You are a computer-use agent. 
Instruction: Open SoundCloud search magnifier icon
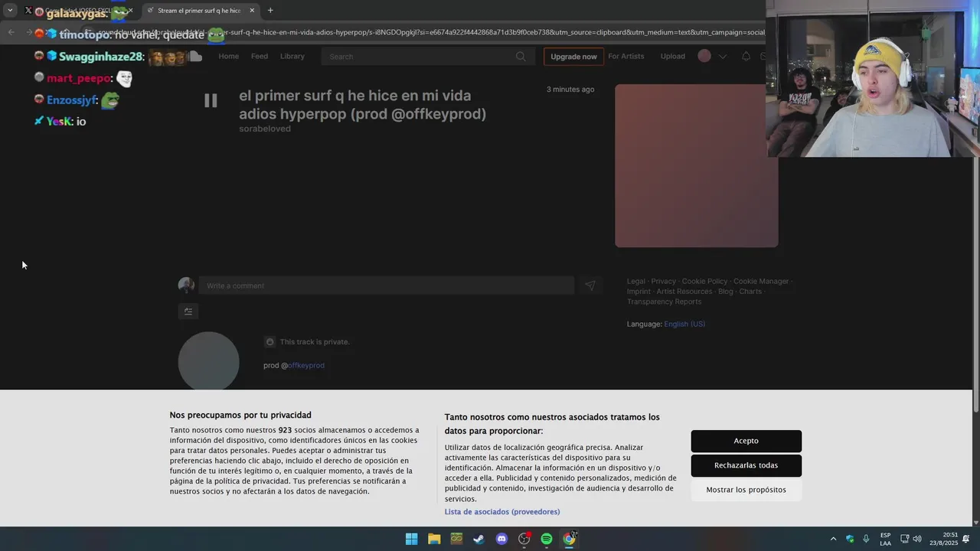(x=521, y=57)
